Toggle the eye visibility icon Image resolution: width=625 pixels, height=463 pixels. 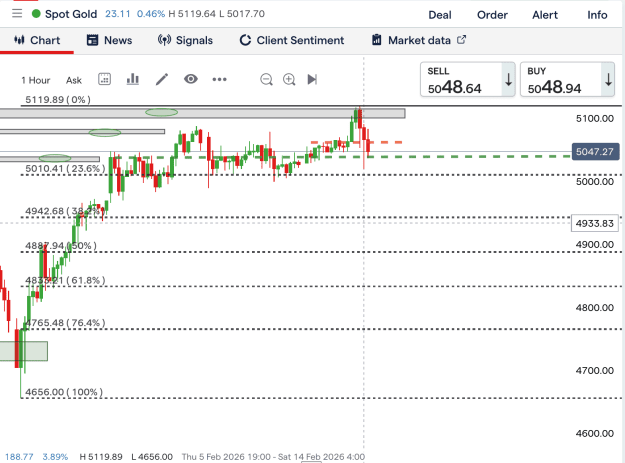click(191, 79)
